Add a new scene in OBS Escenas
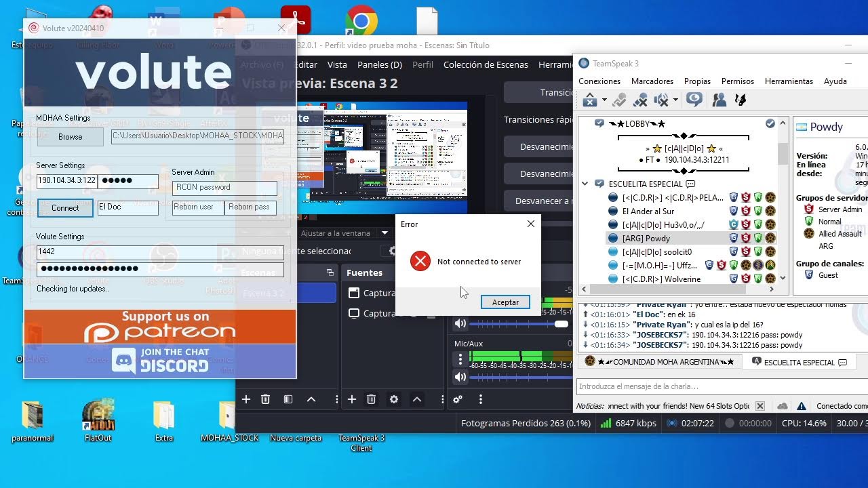The width and height of the screenshot is (868, 488). pyautogui.click(x=246, y=399)
